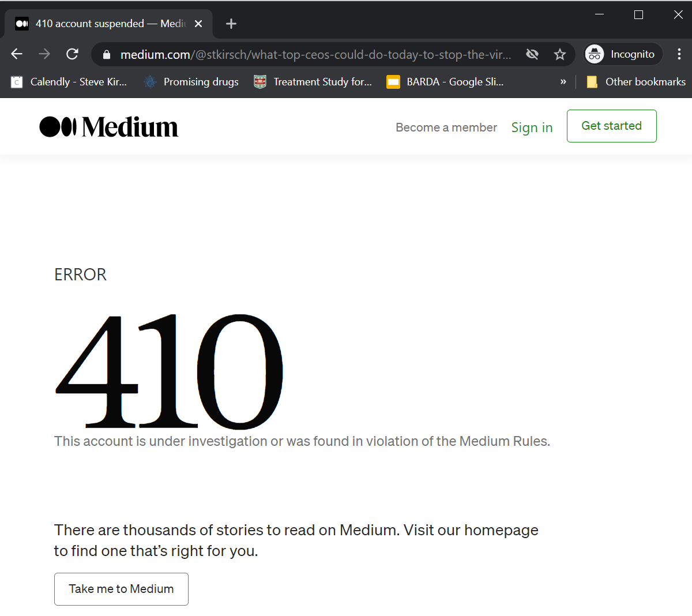This screenshot has height=616, width=692.
Task: Click the ERROR heading text
Action: point(81,275)
